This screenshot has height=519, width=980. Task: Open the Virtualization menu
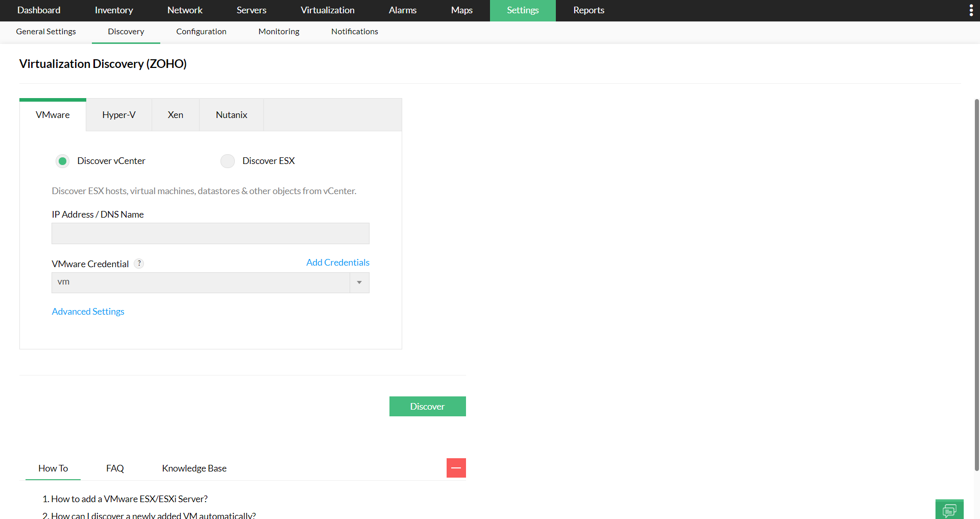click(x=328, y=10)
